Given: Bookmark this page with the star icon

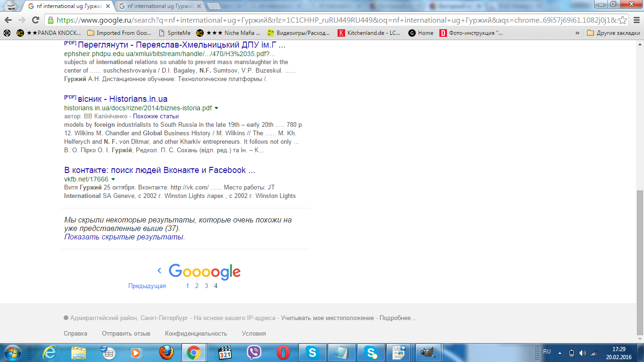Looking at the screenshot, I should pos(623,20).
